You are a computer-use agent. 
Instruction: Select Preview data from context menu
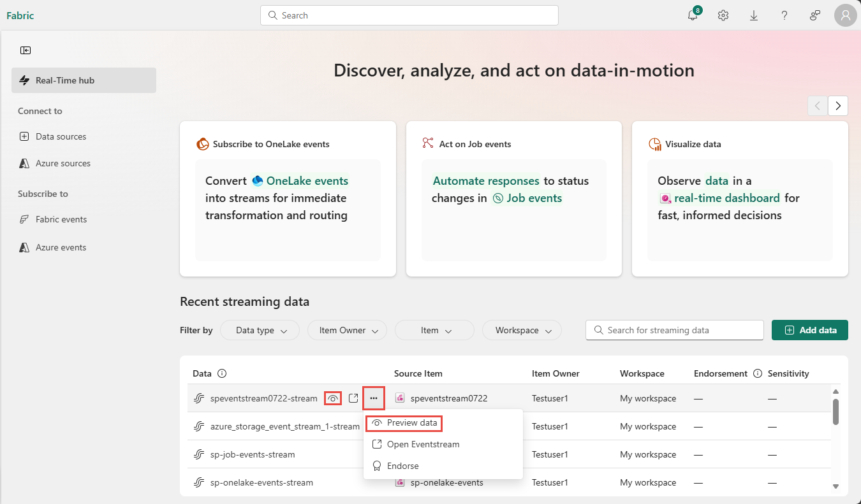click(443, 423)
